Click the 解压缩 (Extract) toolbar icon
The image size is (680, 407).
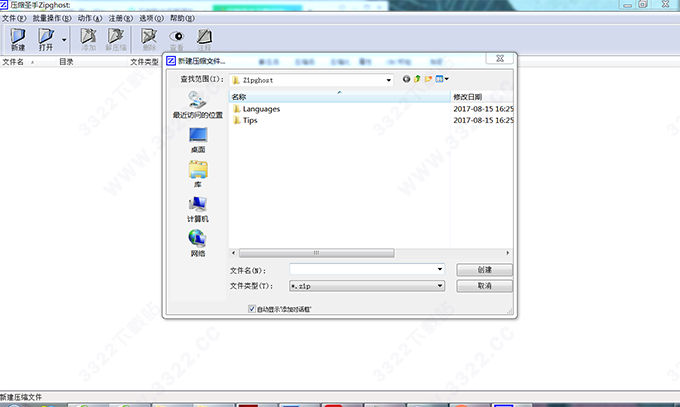[x=116, y=39]
